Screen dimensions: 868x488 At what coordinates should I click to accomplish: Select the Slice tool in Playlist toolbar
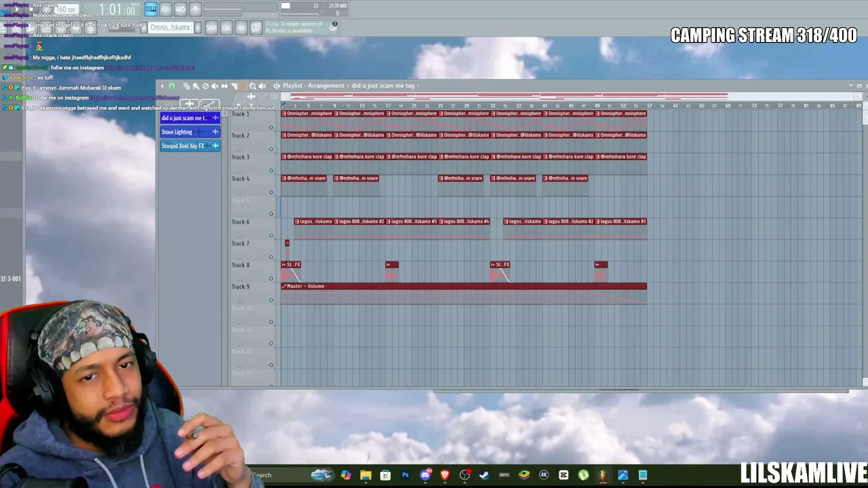point(234,86)
